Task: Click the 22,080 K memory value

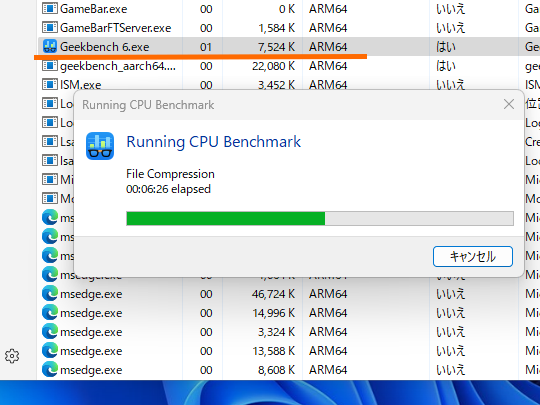Action: coord(274,66)
